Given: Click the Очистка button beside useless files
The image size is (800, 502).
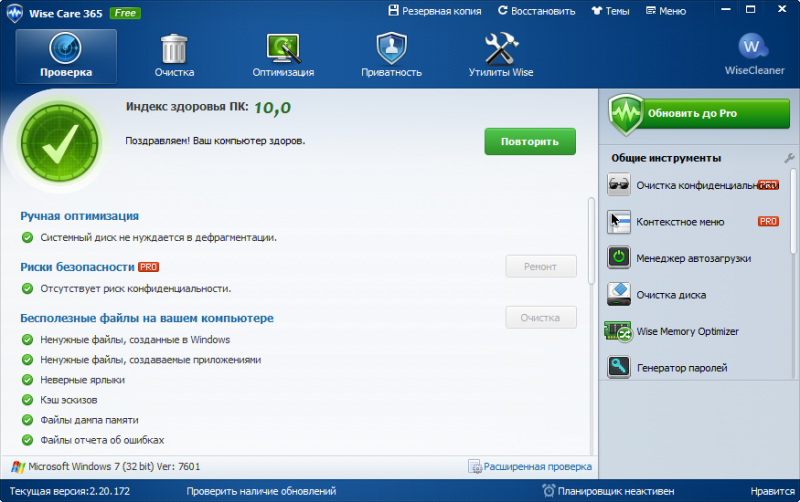Looking at the screenshot, I should 541,317.
